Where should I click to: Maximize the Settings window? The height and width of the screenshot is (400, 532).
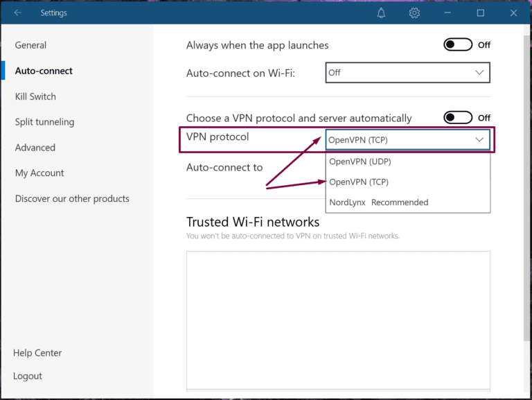(481, 13)
